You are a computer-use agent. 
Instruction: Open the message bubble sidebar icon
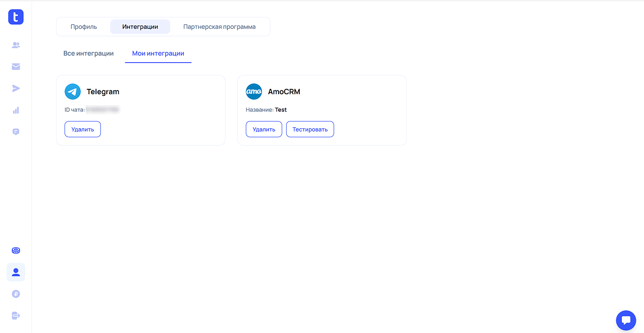coord(16,132)
